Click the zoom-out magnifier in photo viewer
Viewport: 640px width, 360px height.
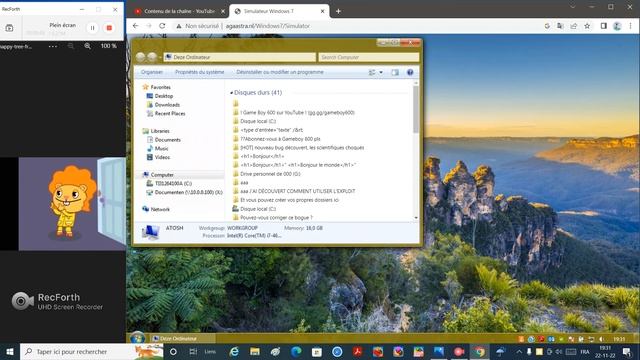pyautogui.click(x=71, y=46)
